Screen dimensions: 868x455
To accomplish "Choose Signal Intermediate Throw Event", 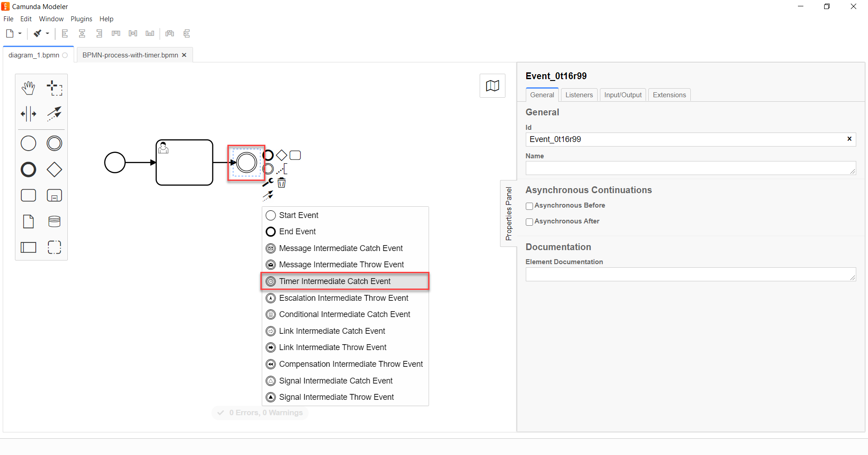I will (345, 397).
